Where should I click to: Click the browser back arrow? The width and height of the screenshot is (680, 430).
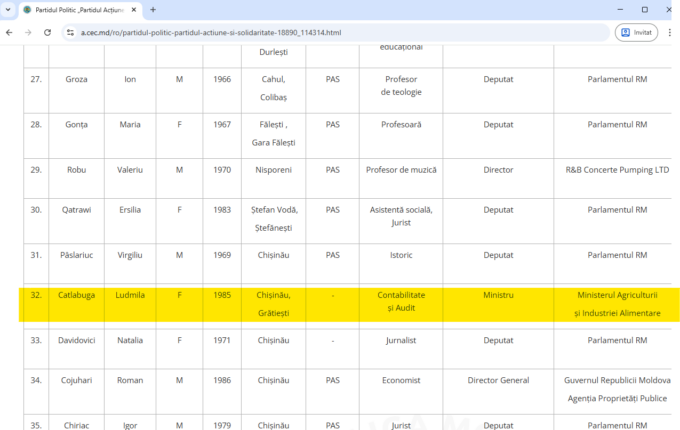[10, 32]
